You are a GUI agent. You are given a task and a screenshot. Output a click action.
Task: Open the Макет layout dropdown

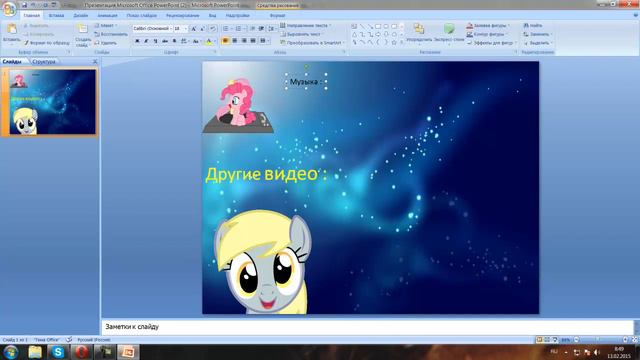coord(106,25)
